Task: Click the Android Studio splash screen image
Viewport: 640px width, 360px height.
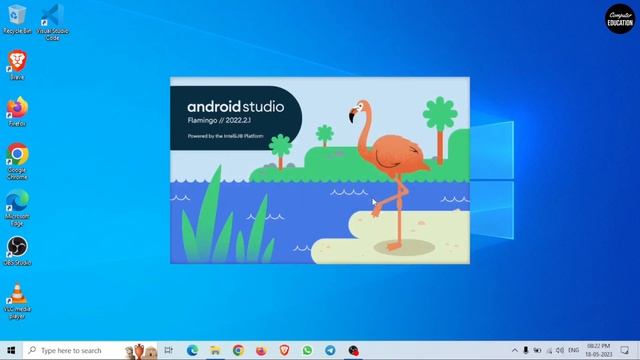Action: (x=320, y=170)
